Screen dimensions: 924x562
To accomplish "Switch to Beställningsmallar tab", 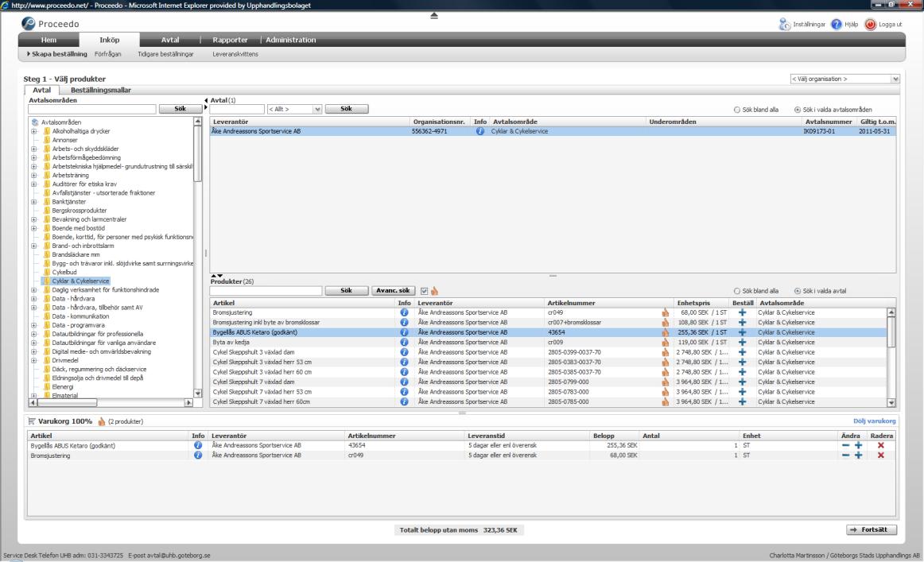I will (x=101, y=90).
